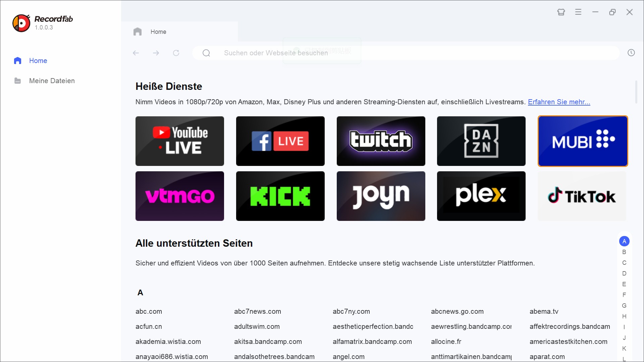
Task: Open the KICK service tile
Action: tap(280, 196)
